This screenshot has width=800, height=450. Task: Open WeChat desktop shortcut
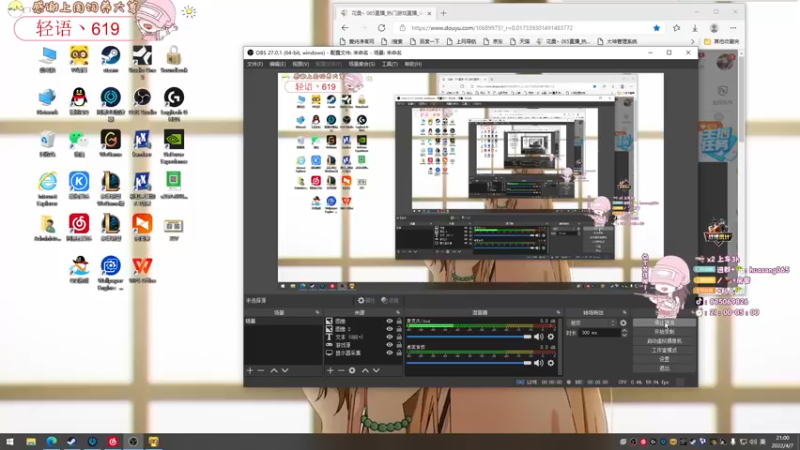coord(79,143)
